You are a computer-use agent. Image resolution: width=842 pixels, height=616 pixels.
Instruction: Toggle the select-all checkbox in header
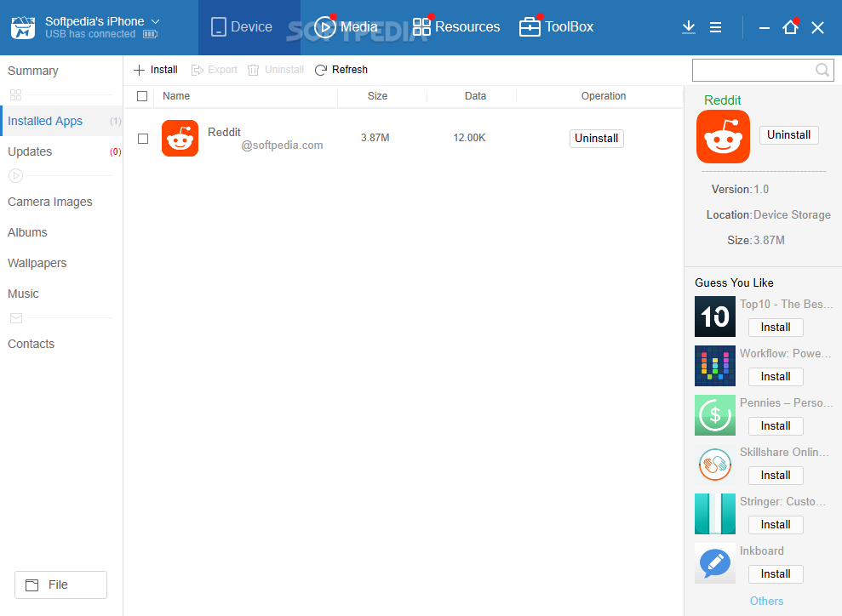142,96
